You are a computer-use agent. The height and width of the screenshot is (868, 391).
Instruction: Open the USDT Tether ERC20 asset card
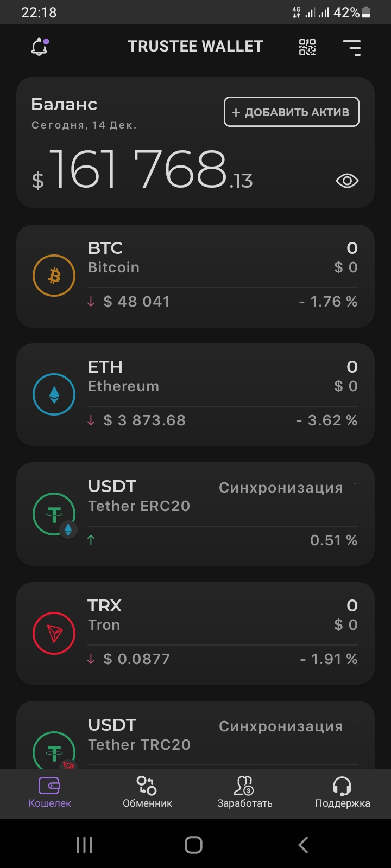point(195,514)
